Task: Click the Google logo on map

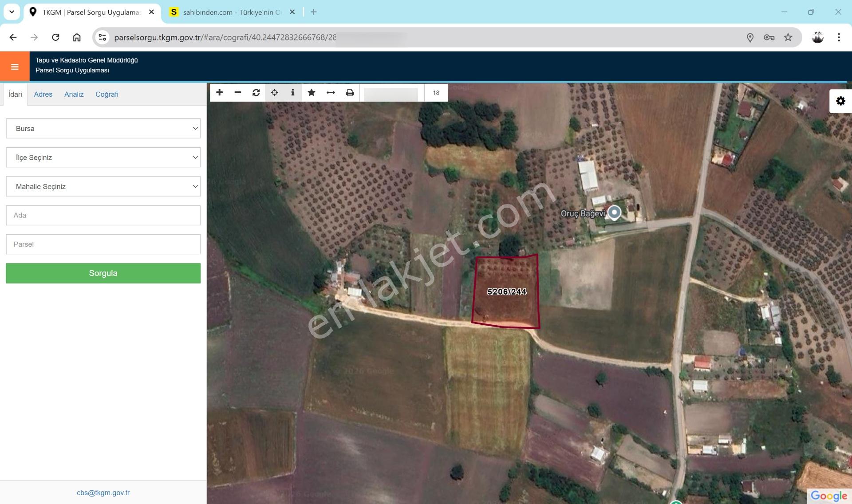Action: point(828,496)
